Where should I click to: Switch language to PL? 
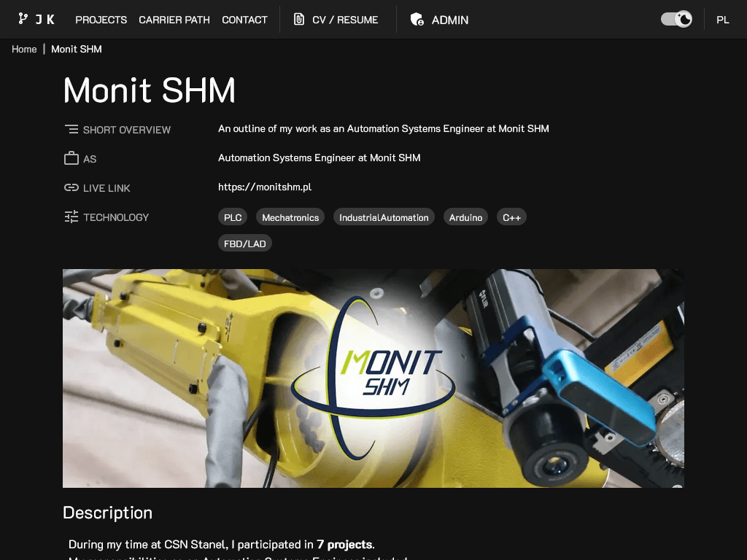point(723,20)
